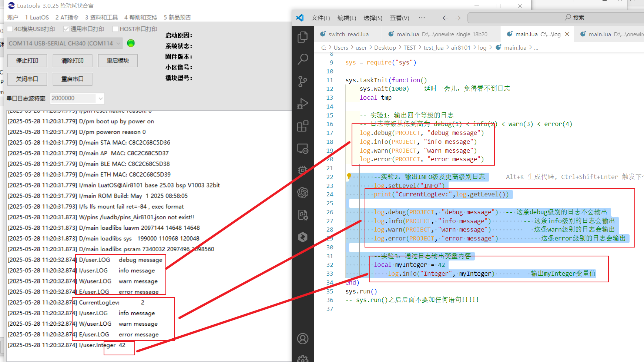Click 'local tmp' on line 13
The width and height of the screenshot is (644, 362).
(x=376, y=97)
